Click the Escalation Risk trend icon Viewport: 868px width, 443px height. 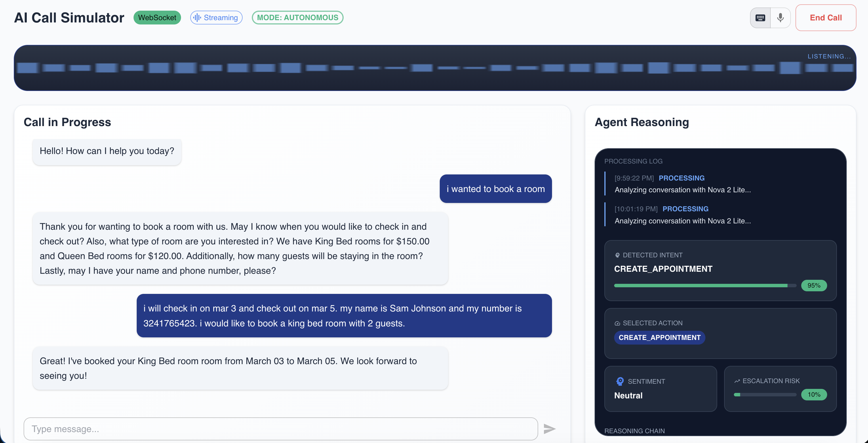point(737,381)
